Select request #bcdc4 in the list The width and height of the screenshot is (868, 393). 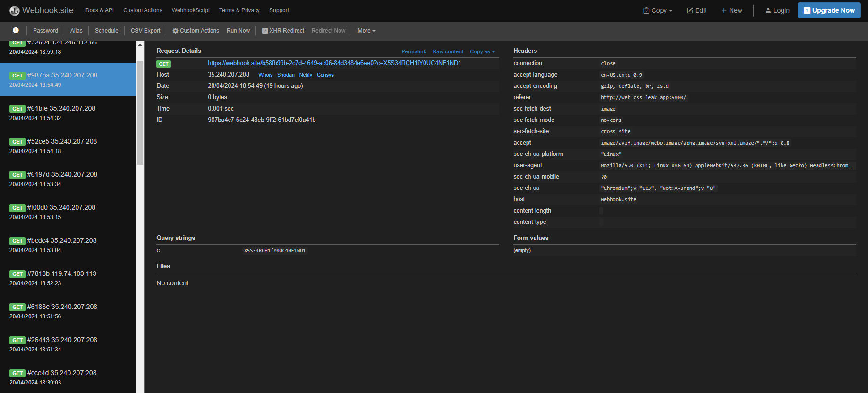click(68, 245)
